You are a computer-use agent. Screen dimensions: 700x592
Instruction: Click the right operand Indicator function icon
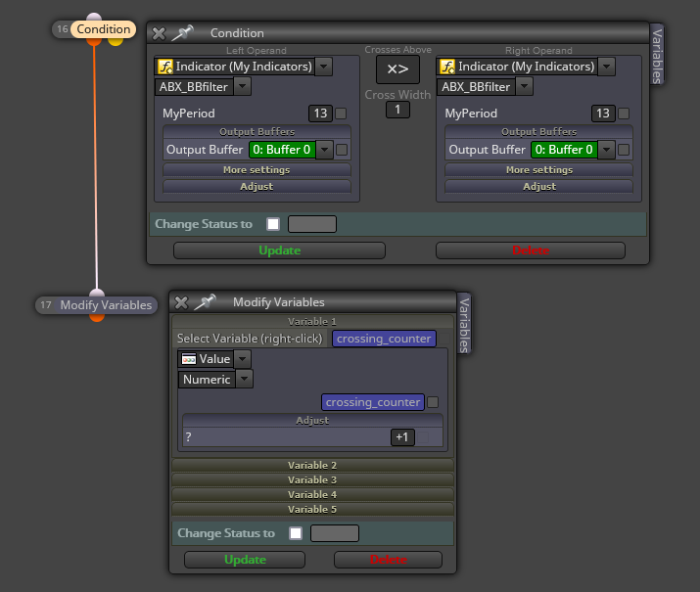447,67
